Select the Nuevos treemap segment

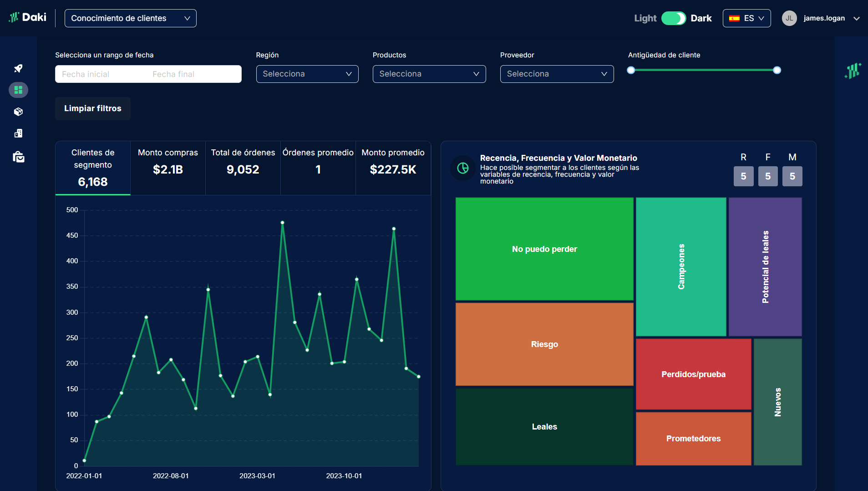coord(778,402)
